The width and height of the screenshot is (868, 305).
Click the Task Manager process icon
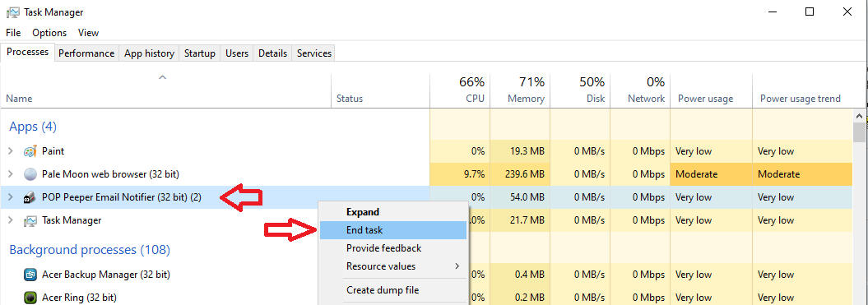pos(30,221)
